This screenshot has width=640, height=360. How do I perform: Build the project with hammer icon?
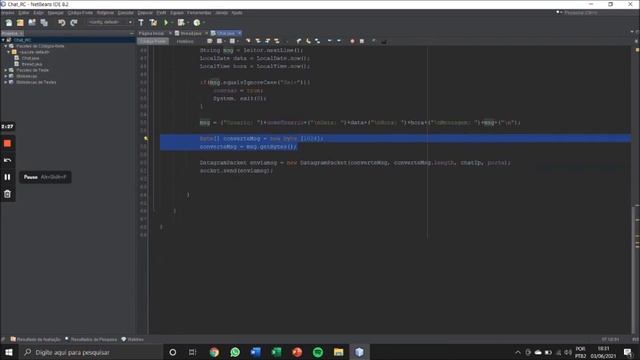tap(141, 22)
